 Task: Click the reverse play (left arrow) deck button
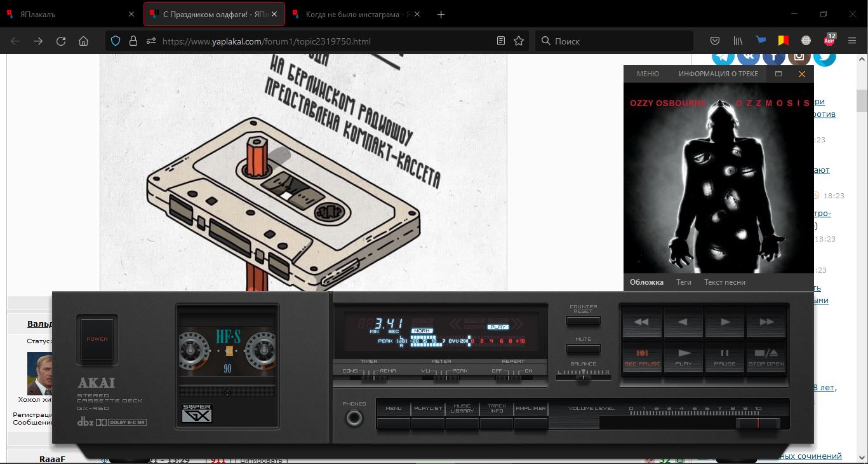[683, 322]
